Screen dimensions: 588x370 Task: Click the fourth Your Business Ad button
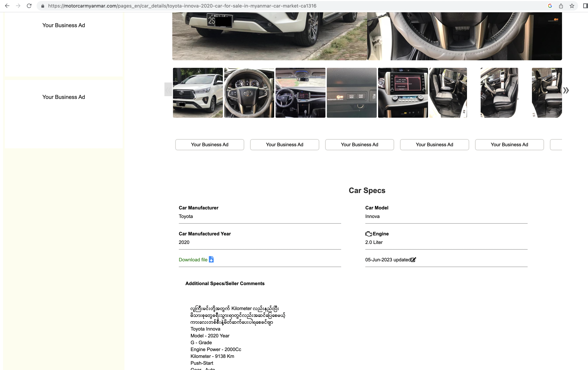[434, 145]
